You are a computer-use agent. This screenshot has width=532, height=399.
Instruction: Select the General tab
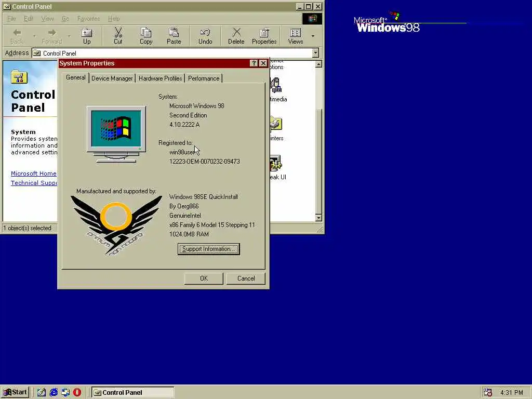pos(76,78)
